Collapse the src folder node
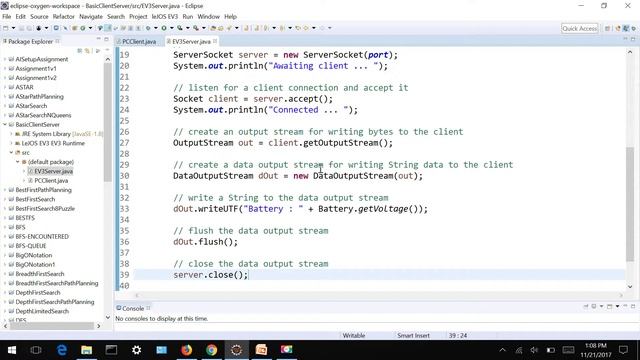The image size is (640, 360). coord(11,153)
